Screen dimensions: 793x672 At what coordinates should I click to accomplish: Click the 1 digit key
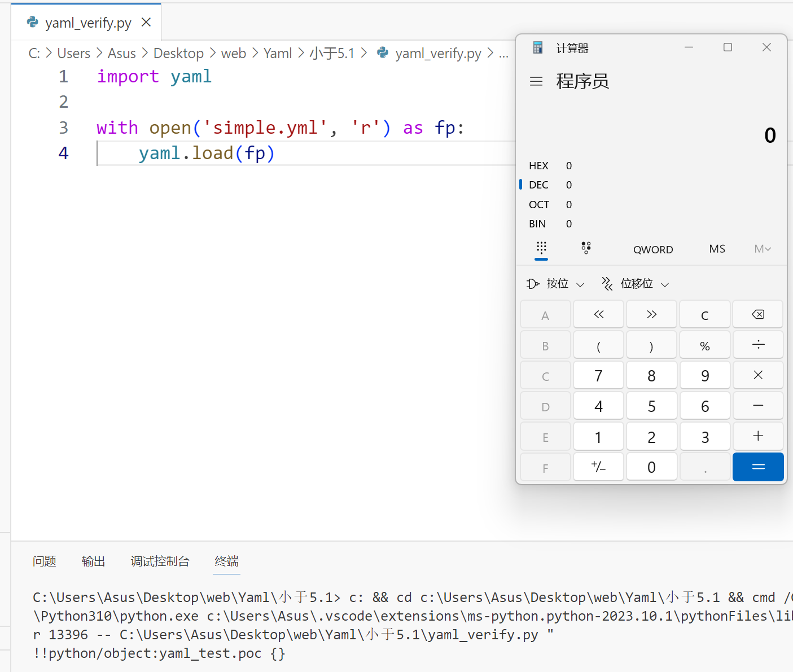pyautogui.click(x=599, y=436)
